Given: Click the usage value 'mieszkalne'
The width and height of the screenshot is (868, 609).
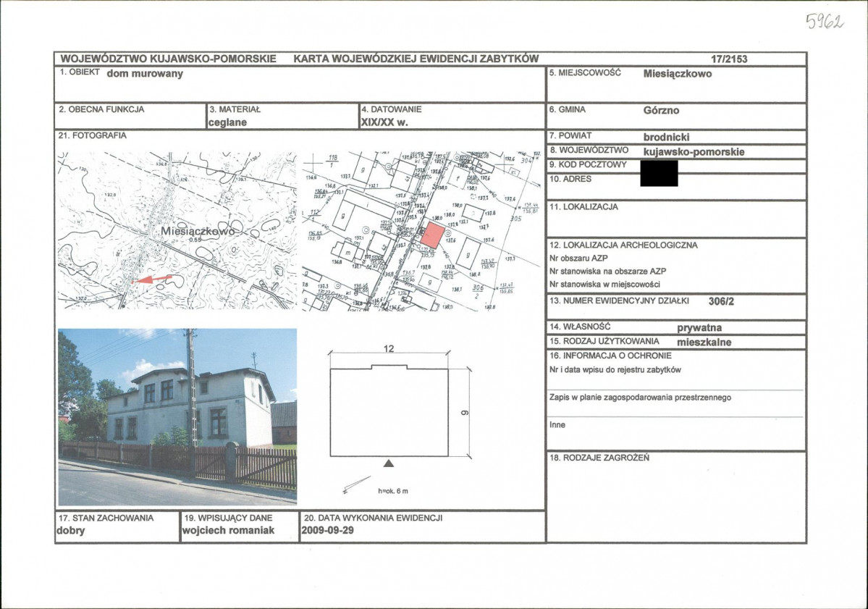Looking at the screenshot, I should tap(704, 342).
